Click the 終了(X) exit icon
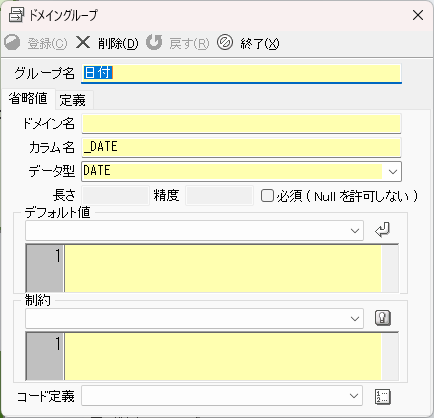434x418 pixels. tap(225, 43)
